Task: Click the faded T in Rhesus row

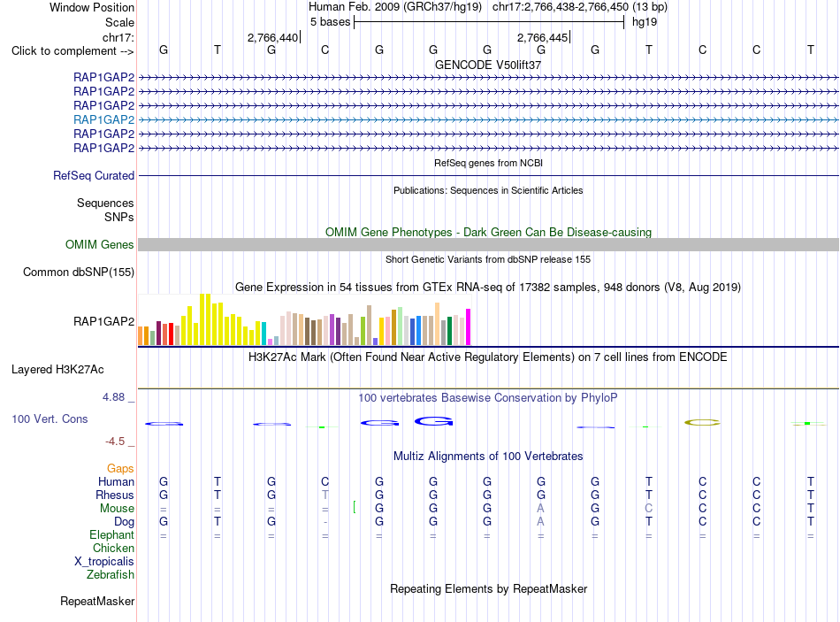Action: (x=325, y=495)
